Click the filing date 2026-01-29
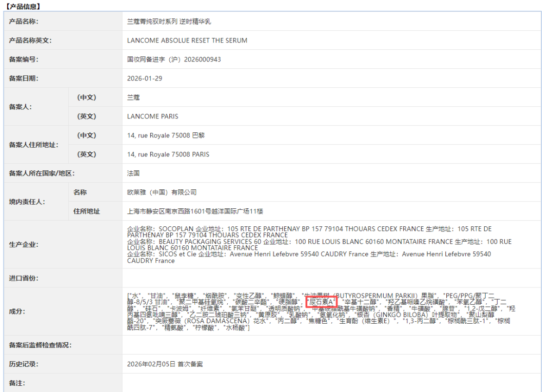 click(144, 79)
